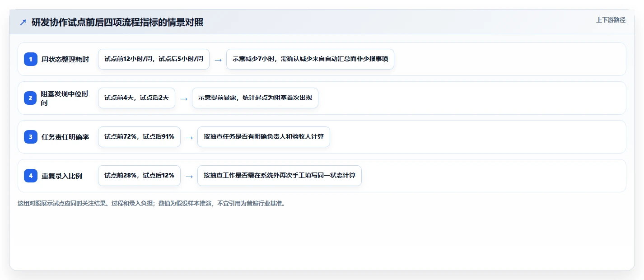
Task: Click the box 试点前4天，试点后2天
Action: point(136,98)
